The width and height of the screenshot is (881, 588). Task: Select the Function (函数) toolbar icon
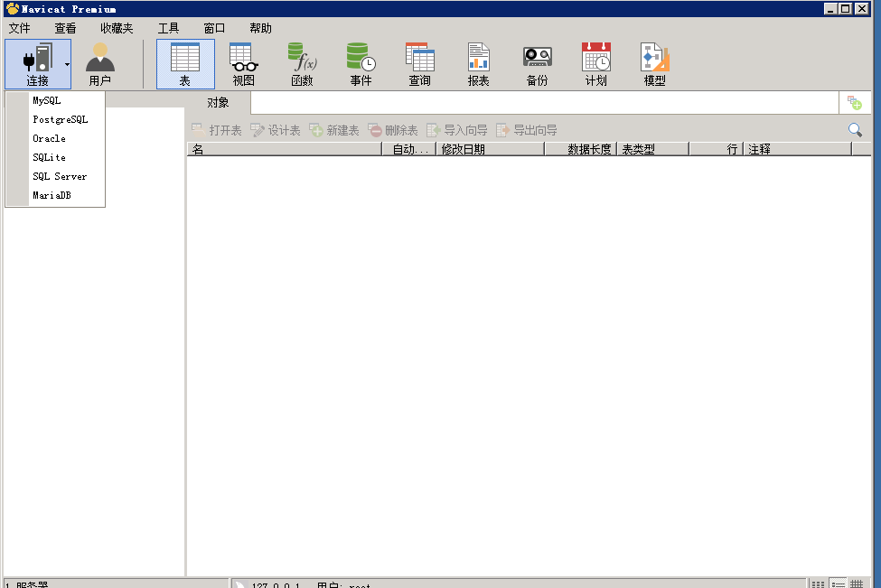[303, 64]
